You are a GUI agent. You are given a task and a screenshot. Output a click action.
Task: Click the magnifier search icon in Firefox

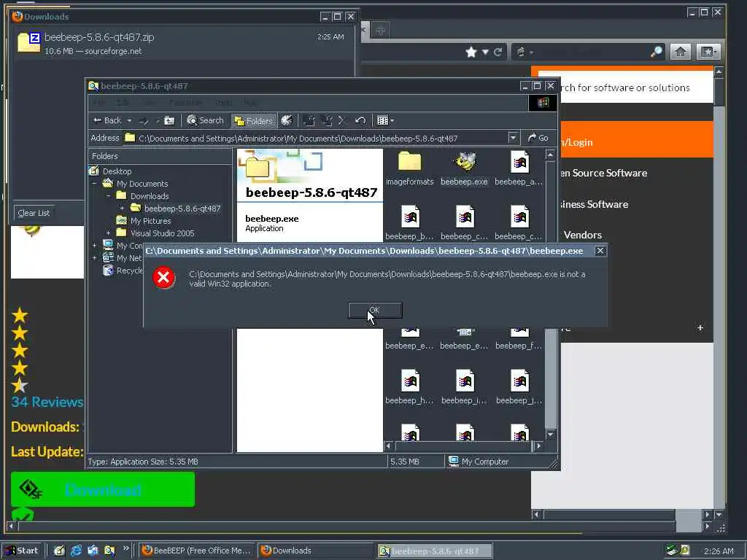[x=657, y=52]
